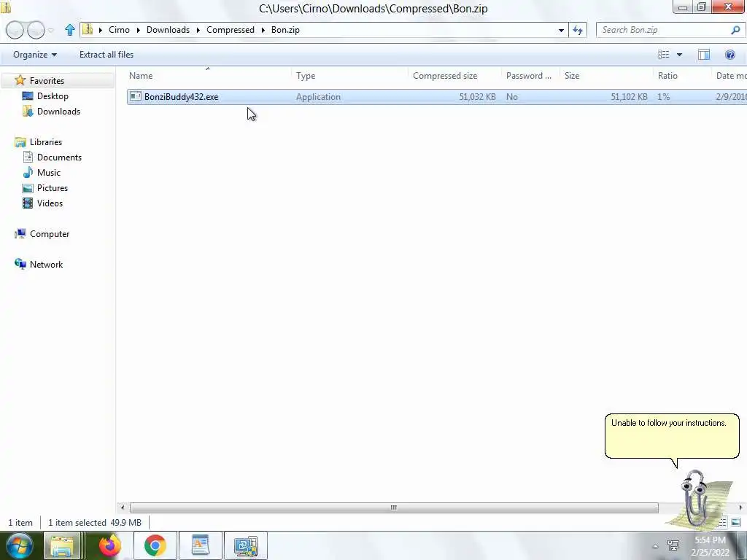Go up one folder level arrow

pos(69,30)
